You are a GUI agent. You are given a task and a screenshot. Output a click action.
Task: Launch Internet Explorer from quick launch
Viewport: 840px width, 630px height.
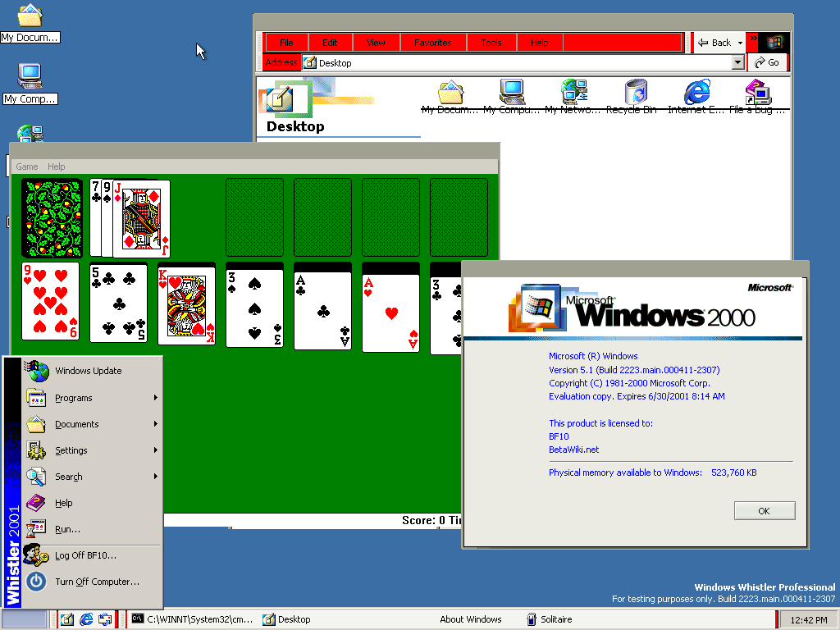(85, 619)
